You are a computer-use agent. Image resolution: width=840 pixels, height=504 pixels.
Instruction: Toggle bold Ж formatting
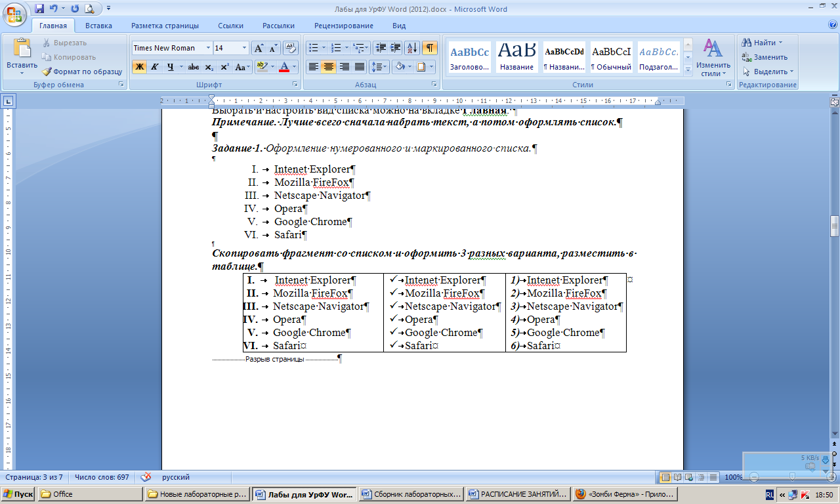coord(139,66)
